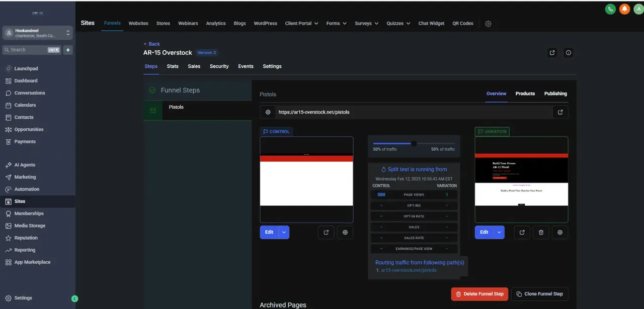
Task: Open the Stats funnel tab
Action: (173, 66)
